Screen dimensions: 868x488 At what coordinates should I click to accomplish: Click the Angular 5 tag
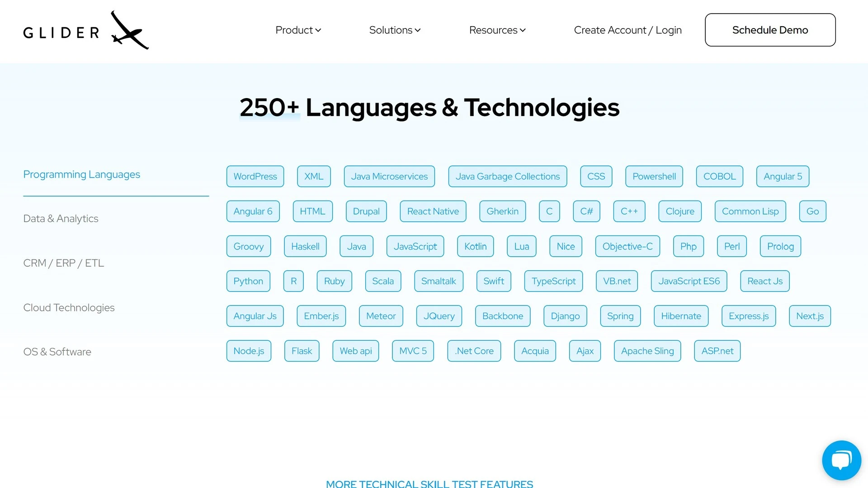[x=783, y=176]
